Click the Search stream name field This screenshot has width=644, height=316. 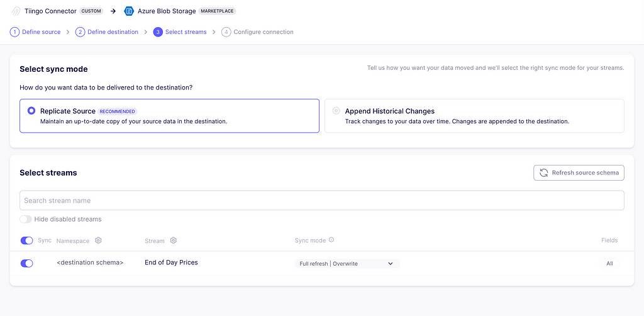click(322, 201)
